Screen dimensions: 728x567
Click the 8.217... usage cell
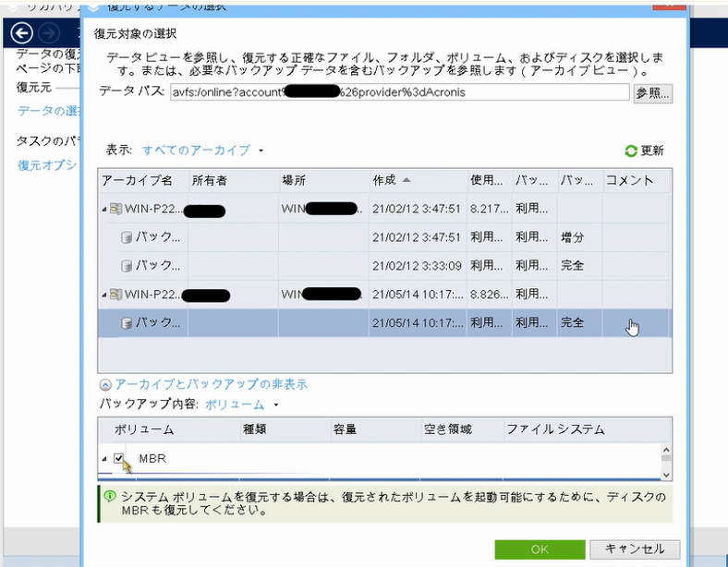click(490, 210)
